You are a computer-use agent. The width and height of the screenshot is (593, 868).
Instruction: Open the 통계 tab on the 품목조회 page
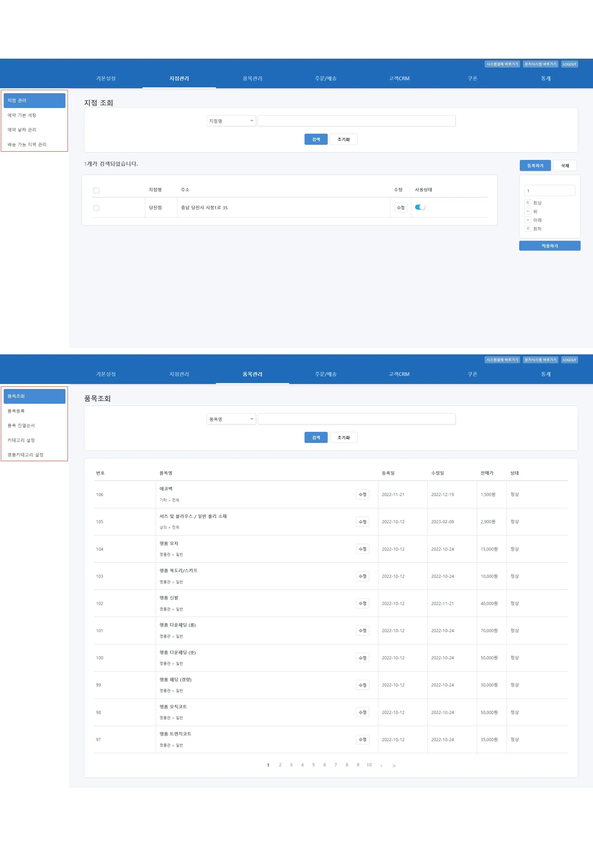[546, 374]
